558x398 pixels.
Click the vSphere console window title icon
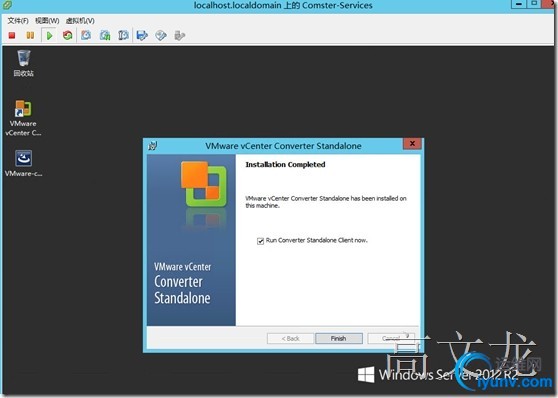[7, 5]
